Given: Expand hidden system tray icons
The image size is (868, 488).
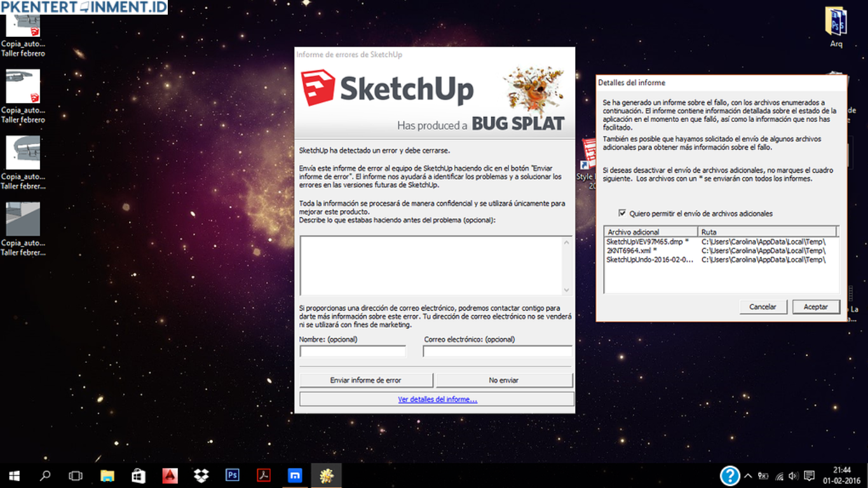Looking at the screenshot, I should pyautogui.click(x=748, y=475).
